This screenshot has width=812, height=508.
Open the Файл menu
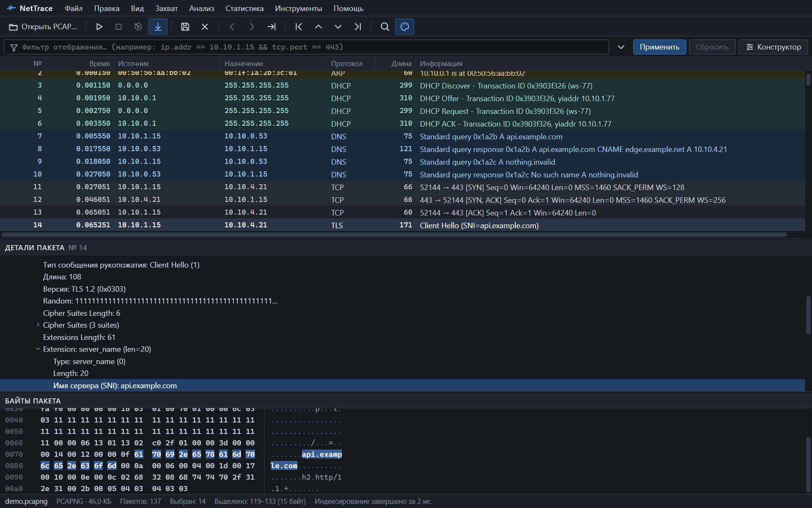74,8
